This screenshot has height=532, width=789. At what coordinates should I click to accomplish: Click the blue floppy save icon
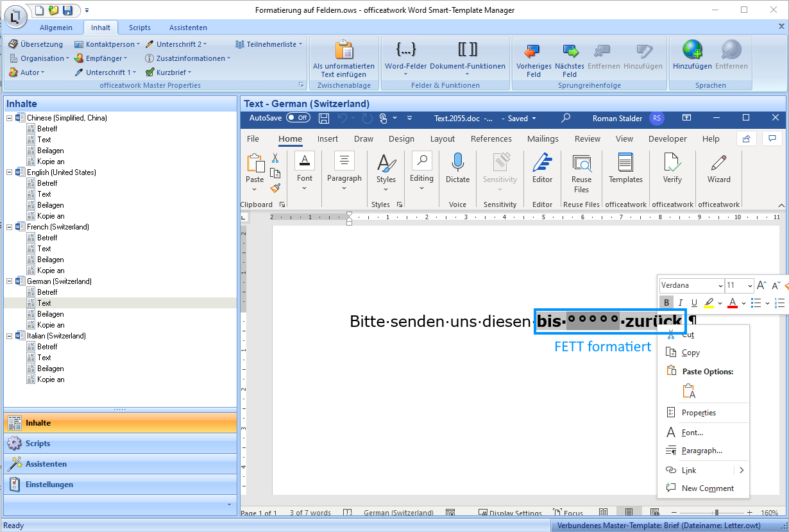(x=67, y=10)
